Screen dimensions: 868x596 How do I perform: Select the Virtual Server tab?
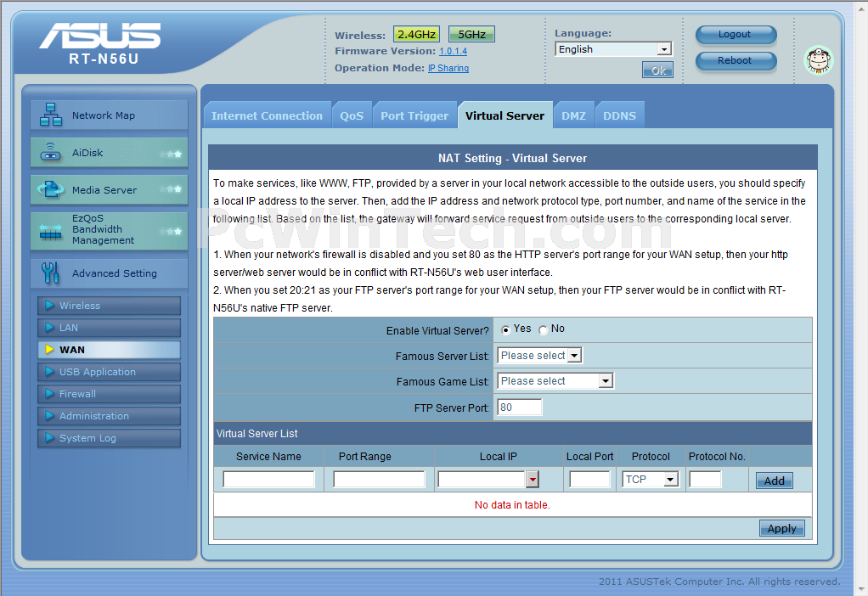pos(504,115)
